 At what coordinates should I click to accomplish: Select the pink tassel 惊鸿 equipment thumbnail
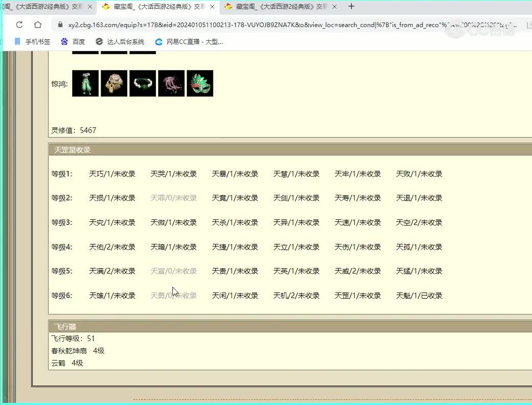(171, 83)
